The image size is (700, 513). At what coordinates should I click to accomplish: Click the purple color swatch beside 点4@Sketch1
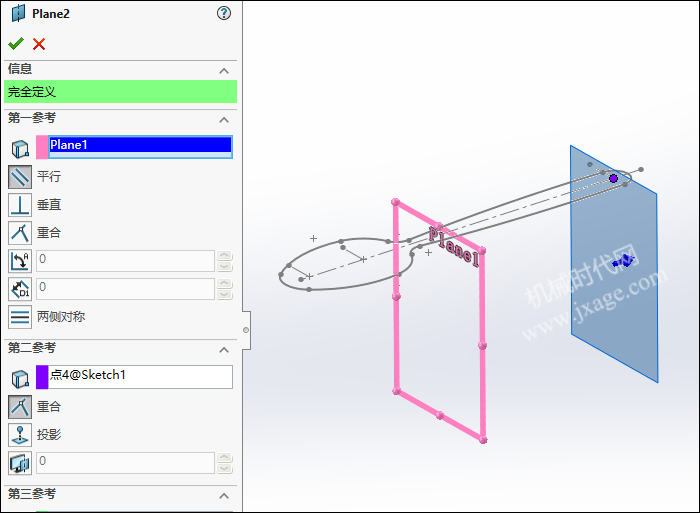[42, 377]
